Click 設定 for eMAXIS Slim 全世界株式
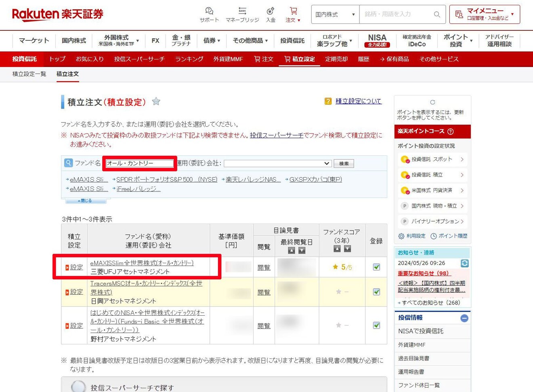Image resolution: width=533 pixels, height=392 pixels. [x=74, y=267]
